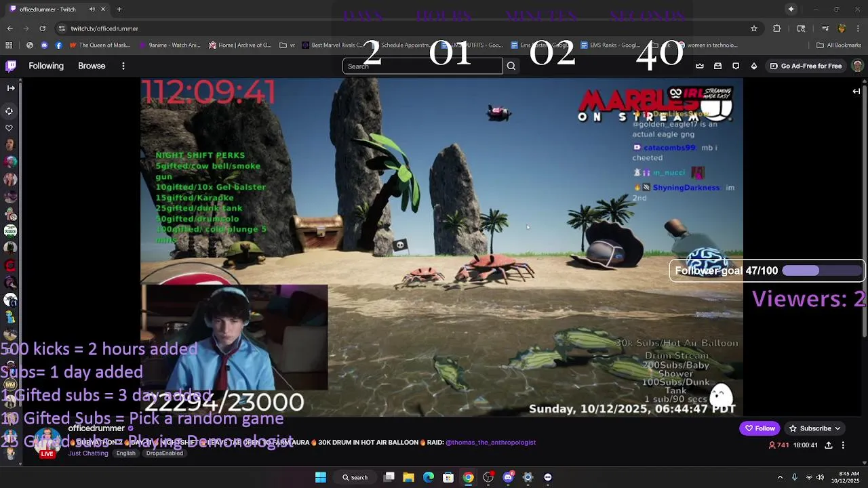Screen dimensions: 868x488
Task: Click the English tag
Action: tap(125, 453)
